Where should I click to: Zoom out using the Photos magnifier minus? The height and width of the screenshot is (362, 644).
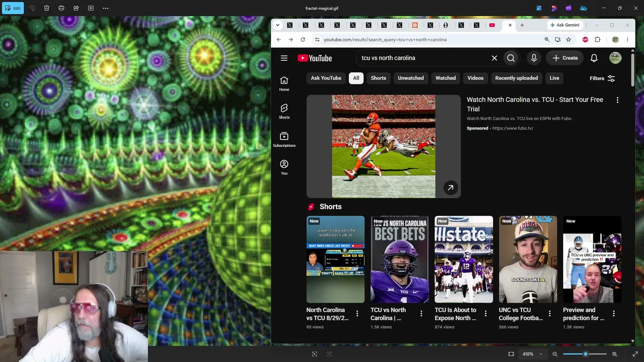point(555,354)
